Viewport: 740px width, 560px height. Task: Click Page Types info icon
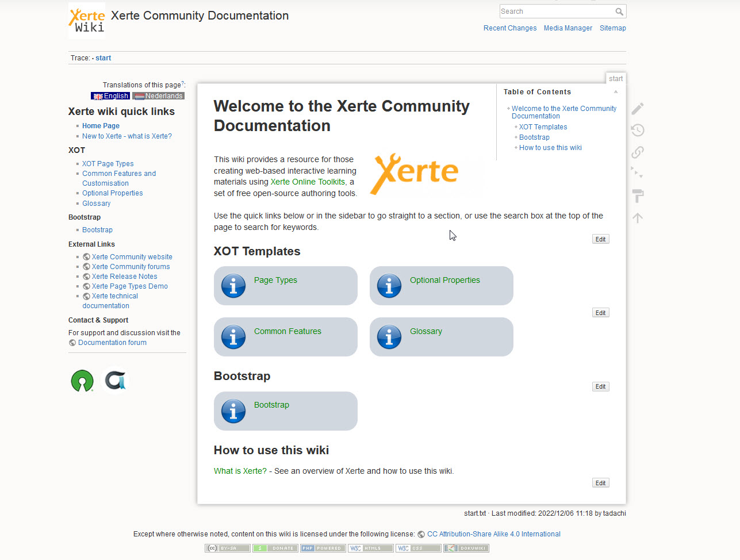[233, 286]
